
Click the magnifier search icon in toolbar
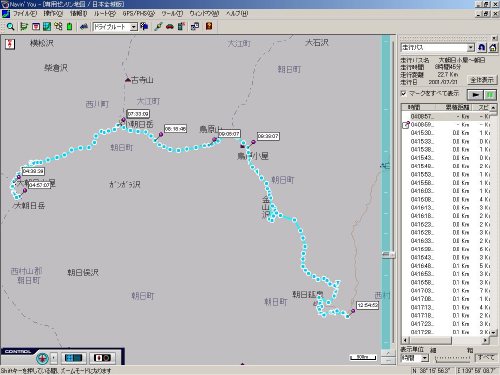click(10, 27)
